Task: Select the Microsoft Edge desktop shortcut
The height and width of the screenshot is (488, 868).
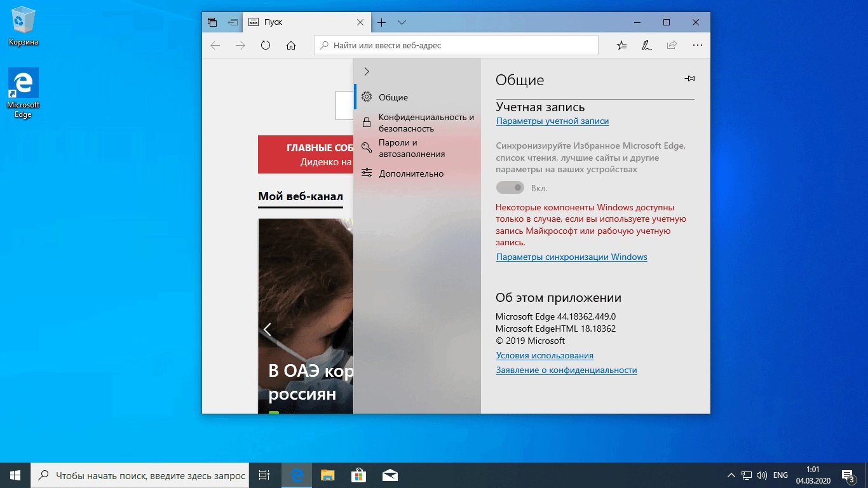Action: pos(24,93)
